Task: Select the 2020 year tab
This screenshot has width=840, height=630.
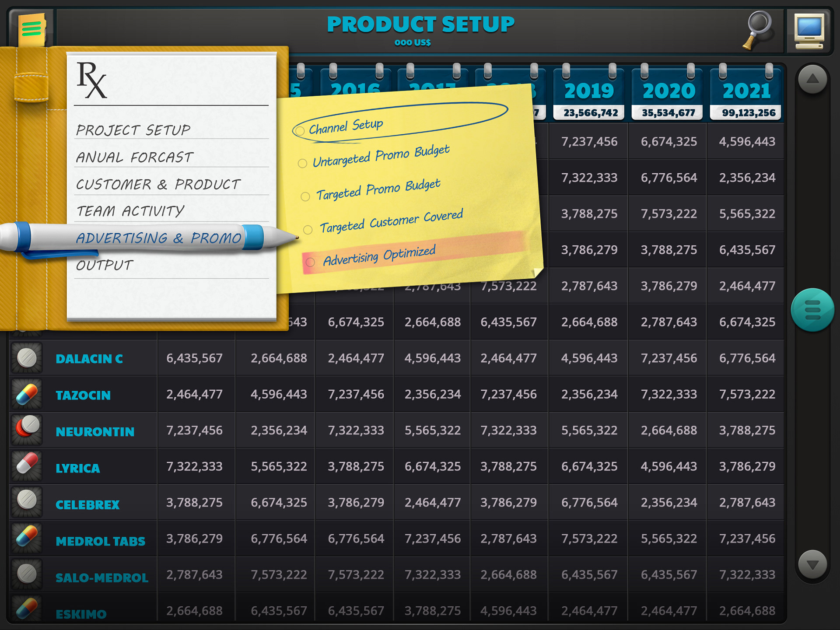Action: pos(668,92)
